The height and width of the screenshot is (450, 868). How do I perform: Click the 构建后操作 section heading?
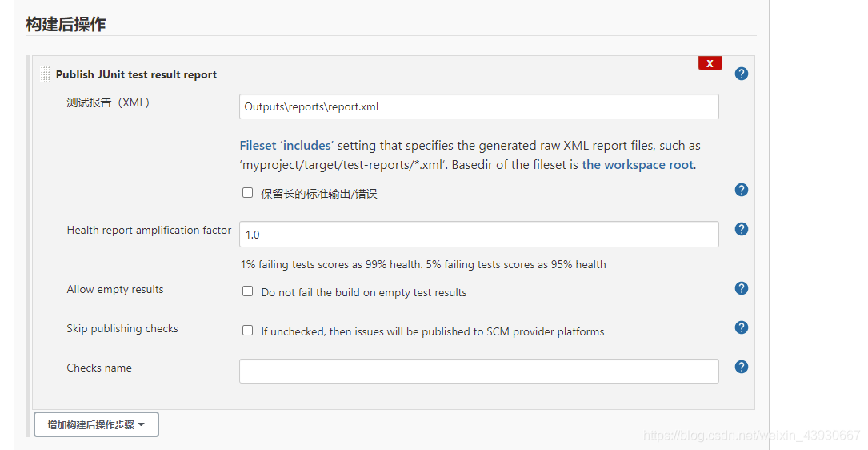point(66,24)
